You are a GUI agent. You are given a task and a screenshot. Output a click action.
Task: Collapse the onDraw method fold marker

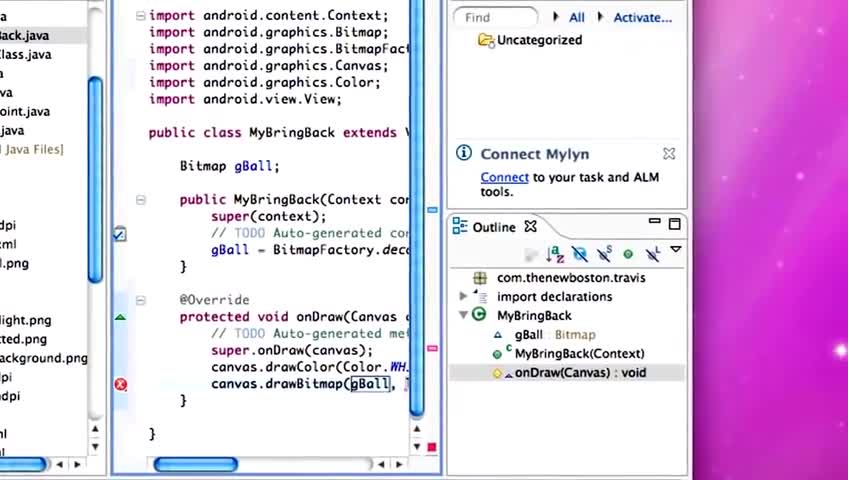click(x=141, y=300)
